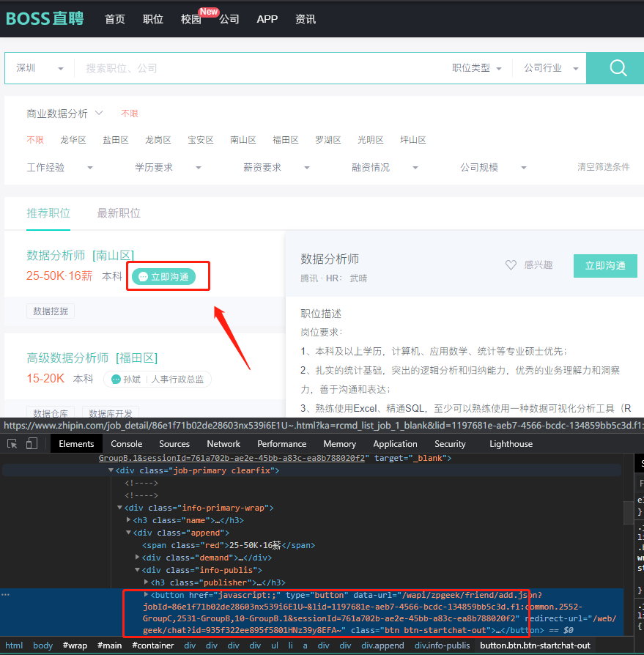Filter by 龙岗区 district

[x=158, y=140]
